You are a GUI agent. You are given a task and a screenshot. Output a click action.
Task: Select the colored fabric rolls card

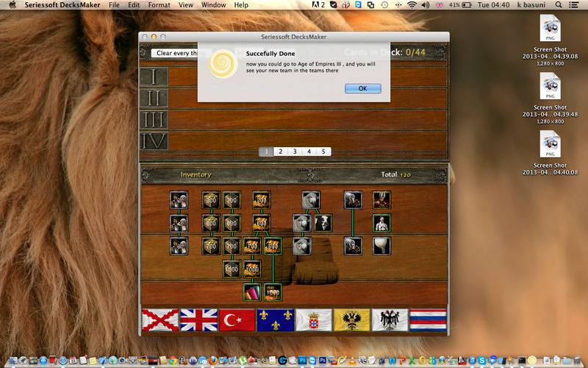click(x=252, y=291)
